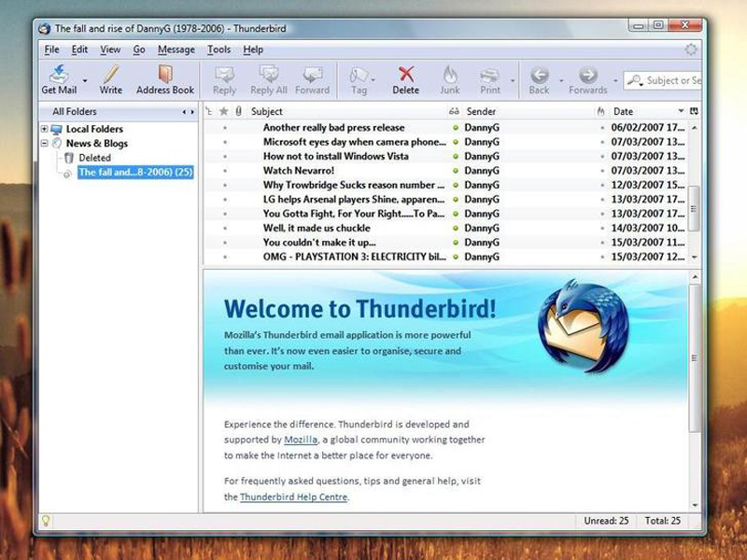Image resolution: width=747 pixels, height=560 pixels.
Task: Toggle read status on 'How not to install Windows Vista'
Action: coord(455,157)
